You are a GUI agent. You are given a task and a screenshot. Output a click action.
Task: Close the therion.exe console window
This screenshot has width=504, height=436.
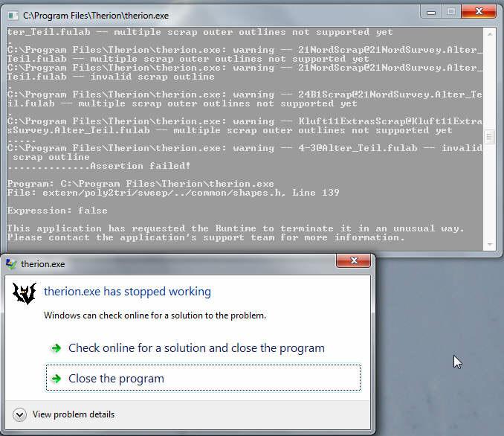click(479, 12)
